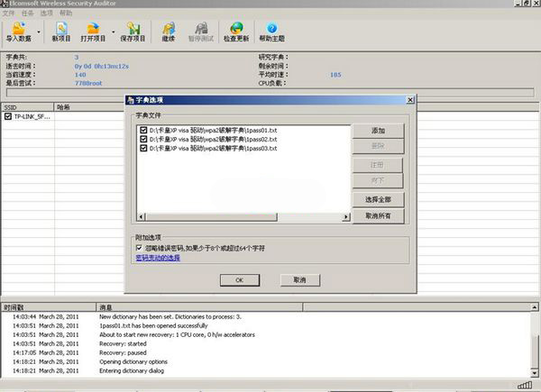
Task: Open the 文件 (File) menu
Action: tap(8, 14)
